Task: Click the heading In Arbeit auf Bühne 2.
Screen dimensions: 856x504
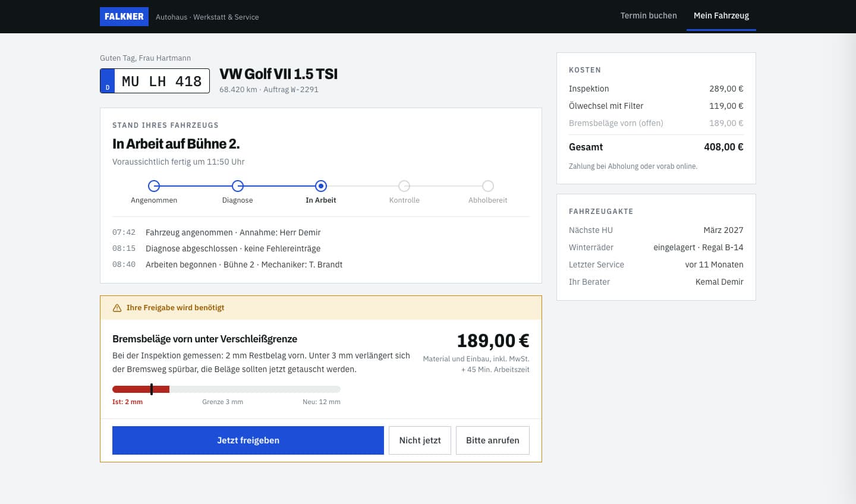Action: point(176,144)
